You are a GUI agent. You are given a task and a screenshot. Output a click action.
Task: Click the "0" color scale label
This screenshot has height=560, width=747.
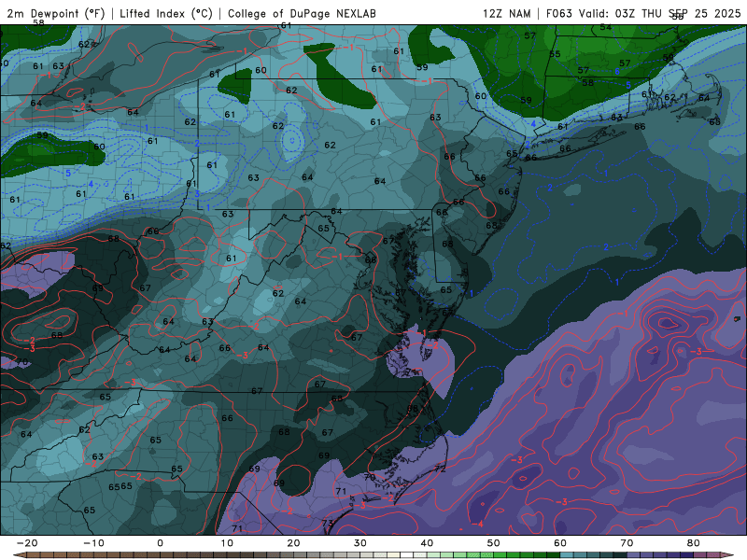[x=160, y=543]
